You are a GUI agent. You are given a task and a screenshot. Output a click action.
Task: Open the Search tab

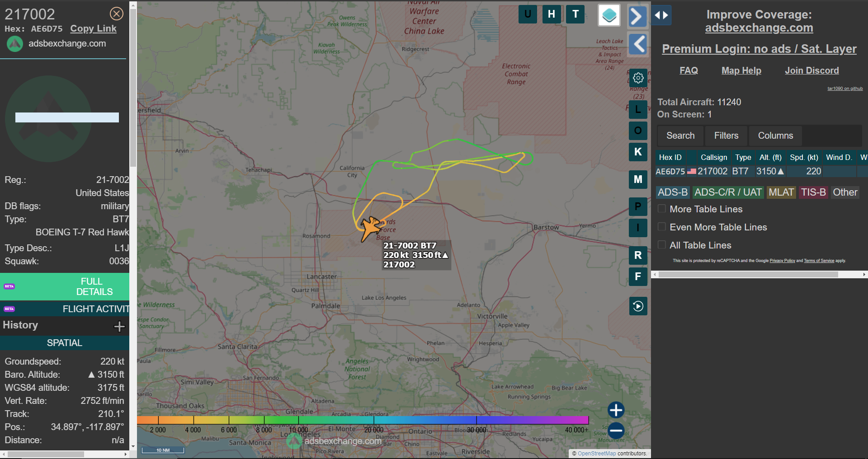coord(680,136)
